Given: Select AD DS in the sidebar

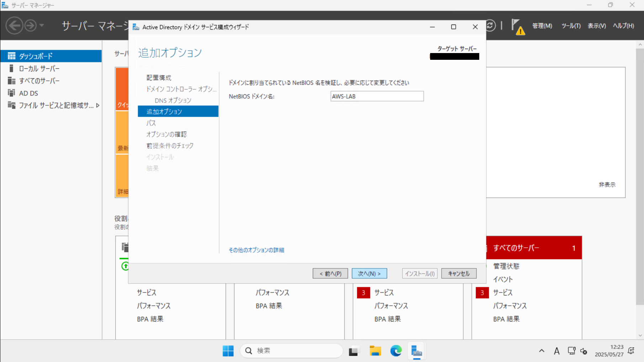Looking at the screenshot, I should point(51,93).
